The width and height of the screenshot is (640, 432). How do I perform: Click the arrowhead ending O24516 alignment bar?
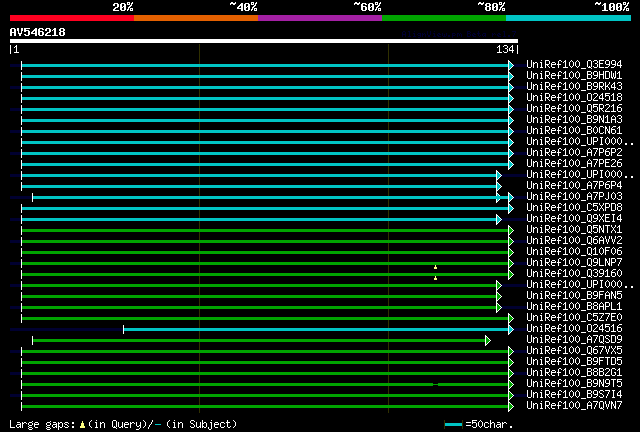tap(511, 329)
